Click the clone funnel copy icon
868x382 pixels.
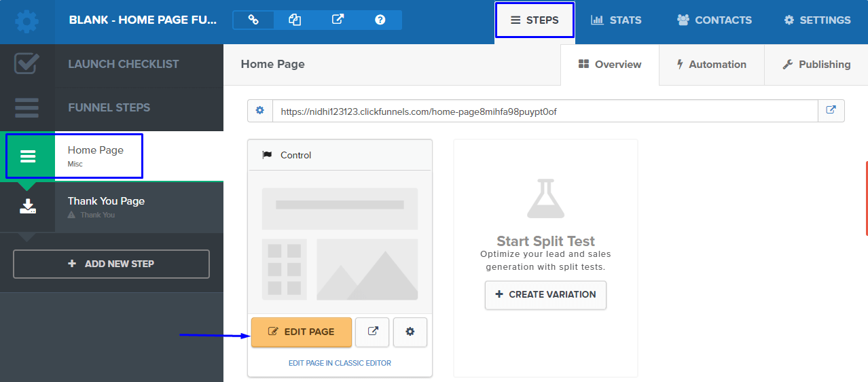[x=295, y=20]
